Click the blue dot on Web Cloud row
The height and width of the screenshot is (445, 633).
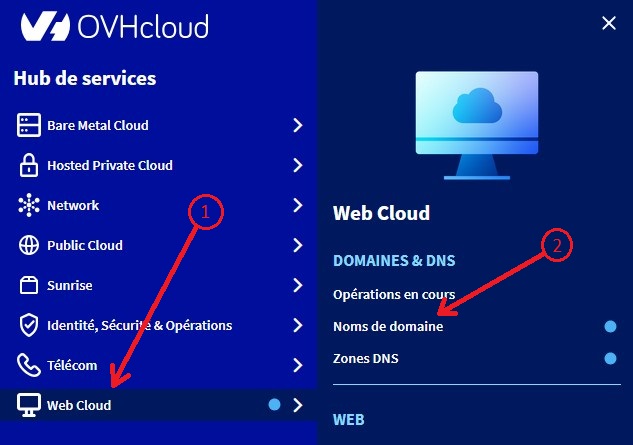coord(275,405)
